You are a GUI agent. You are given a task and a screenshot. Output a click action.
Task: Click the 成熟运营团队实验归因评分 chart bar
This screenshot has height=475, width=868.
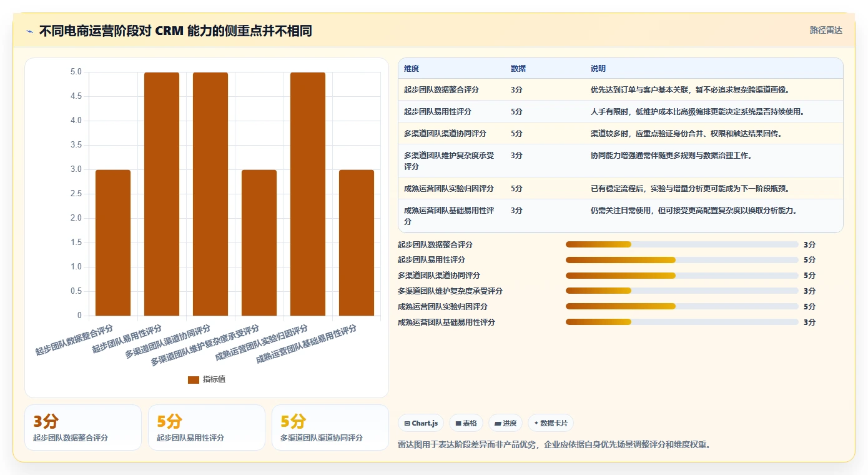(308, 194)
